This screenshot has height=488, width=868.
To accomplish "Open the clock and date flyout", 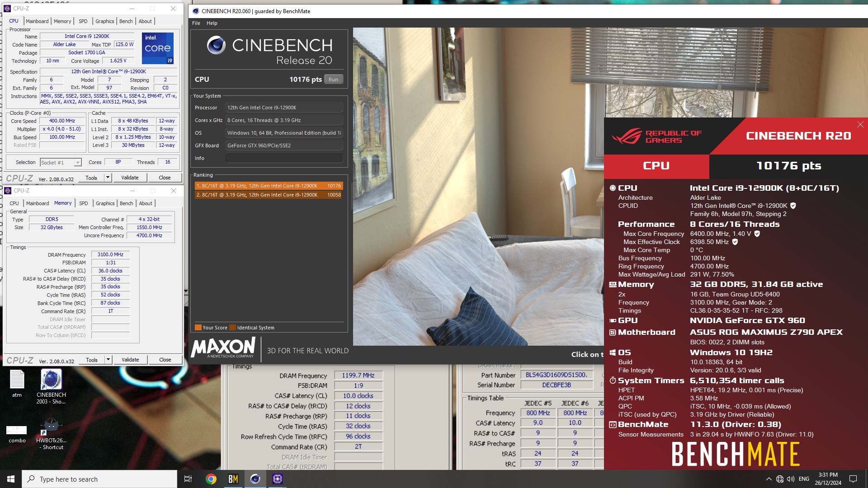I will click(x=828, y=479).
